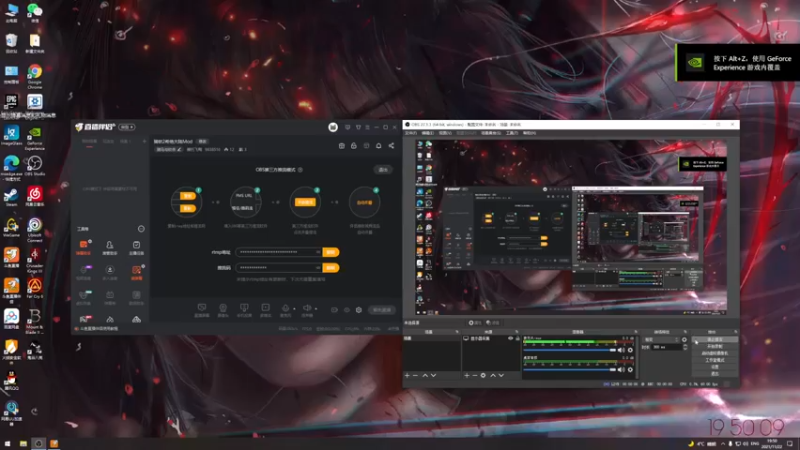Add a new scene with the plus icon
Viewport: 800px width, 450px height.
407,376
